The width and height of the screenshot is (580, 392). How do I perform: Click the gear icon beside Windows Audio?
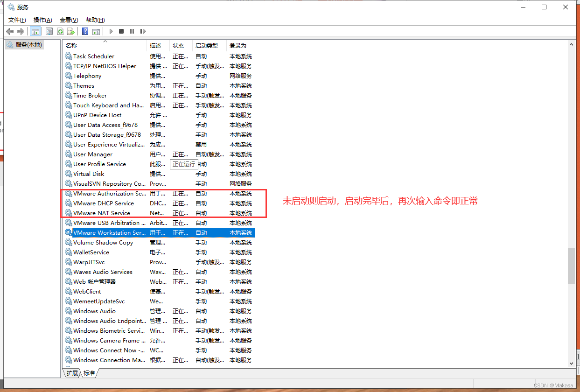[x=69, y=311]
